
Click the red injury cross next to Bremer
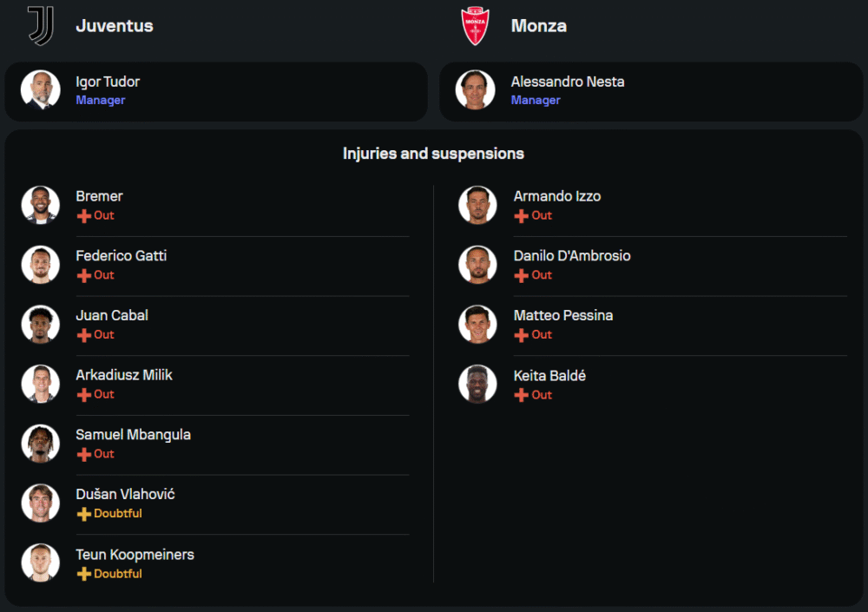(84, 216)
